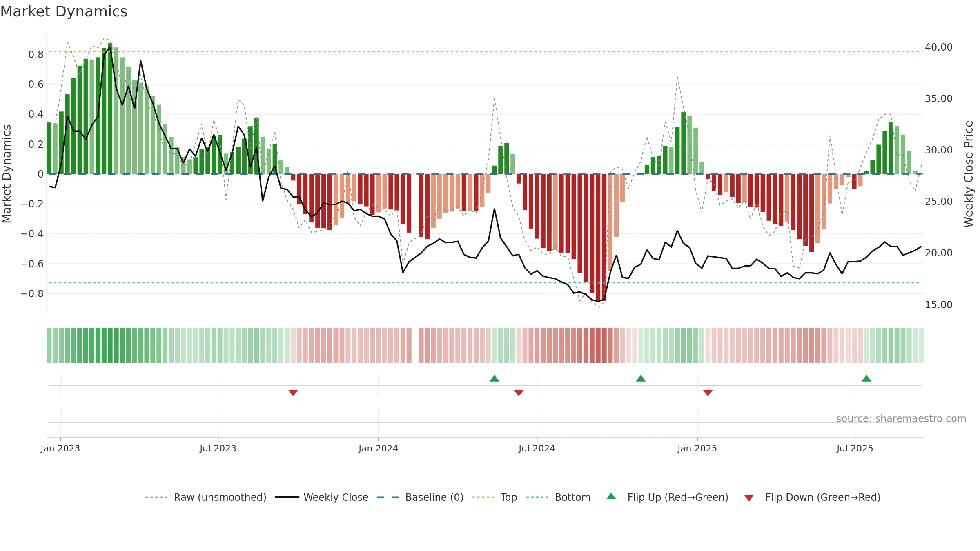Toggle the Bottom legend entry
Image resolution: width=980 pixels, height=551 pixels.
point(558,497)
